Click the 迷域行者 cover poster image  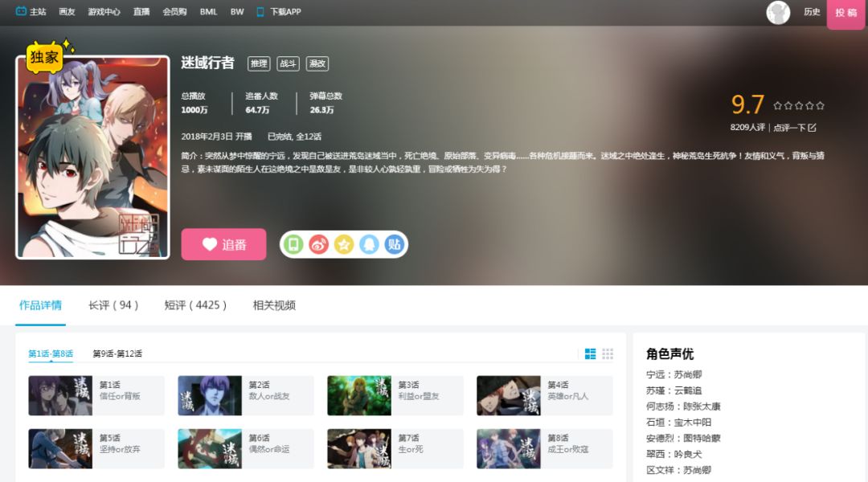pos(92,157)
